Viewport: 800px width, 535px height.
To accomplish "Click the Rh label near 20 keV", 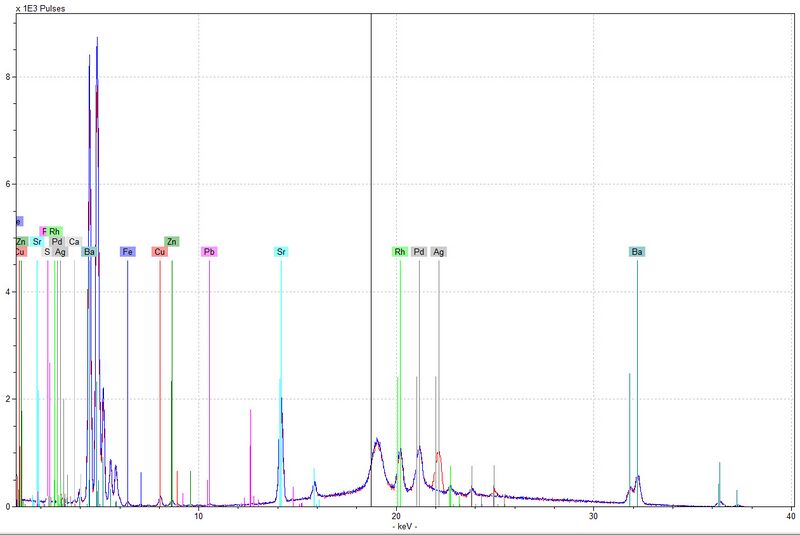I will click(x=400, y=251).
